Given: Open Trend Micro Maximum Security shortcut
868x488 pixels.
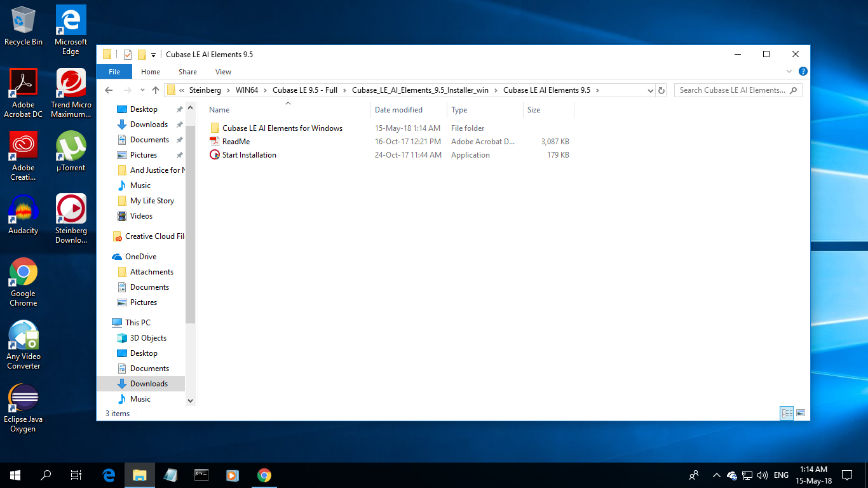Looking at the screenshot, I should (71, 93).
